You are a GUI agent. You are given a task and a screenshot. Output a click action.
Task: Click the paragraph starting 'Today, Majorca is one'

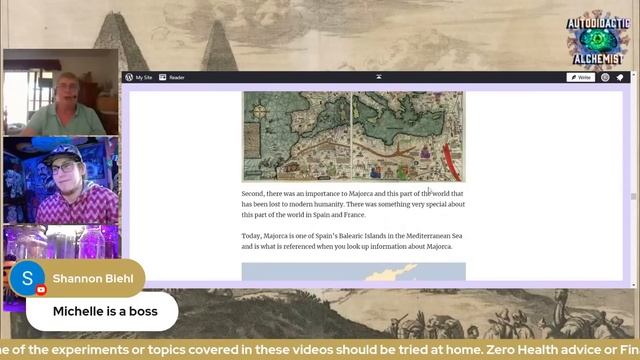pyautogui.click(x=352, y=241)
